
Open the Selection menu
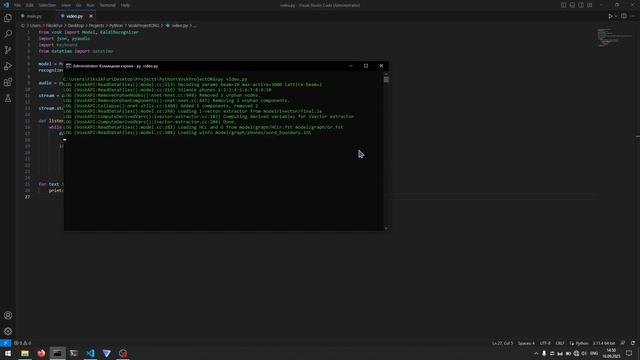click(47, 5)
